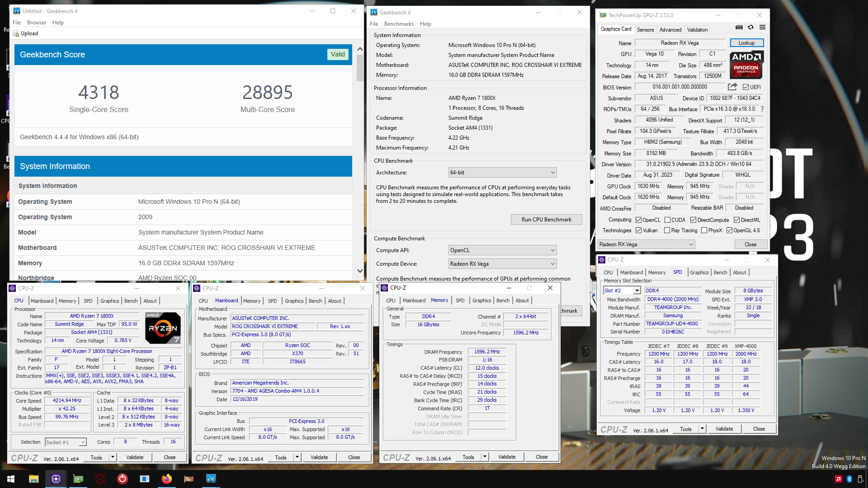
Task: Open the Compute API OpenCL dropdown
Action: [x=502, y=250]
